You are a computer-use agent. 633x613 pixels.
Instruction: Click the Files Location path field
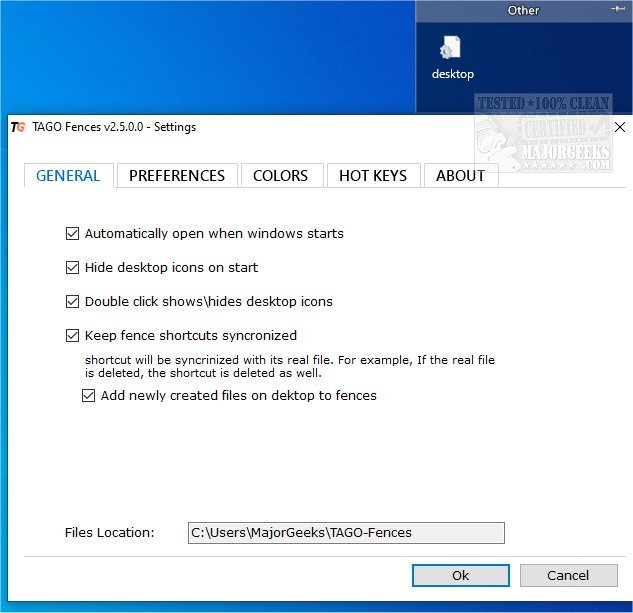click(x=346, y=533)
